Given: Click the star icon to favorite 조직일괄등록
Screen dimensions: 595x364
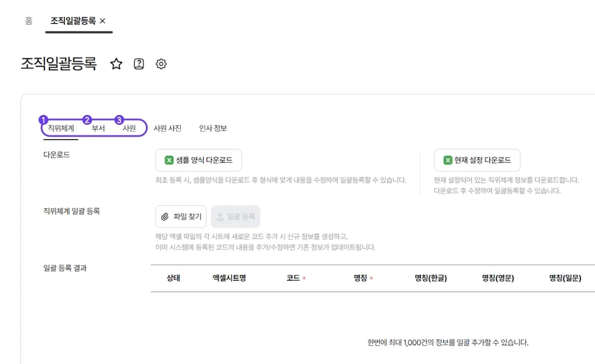Looking at the screenshot, I should (117, 64).
